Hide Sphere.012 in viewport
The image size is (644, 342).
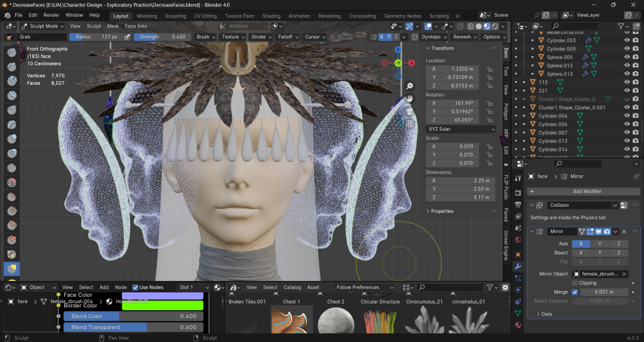(627, 65)
